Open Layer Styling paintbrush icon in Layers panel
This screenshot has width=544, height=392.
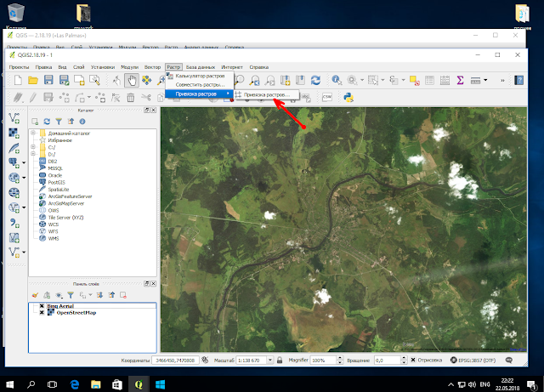(35, 295)
